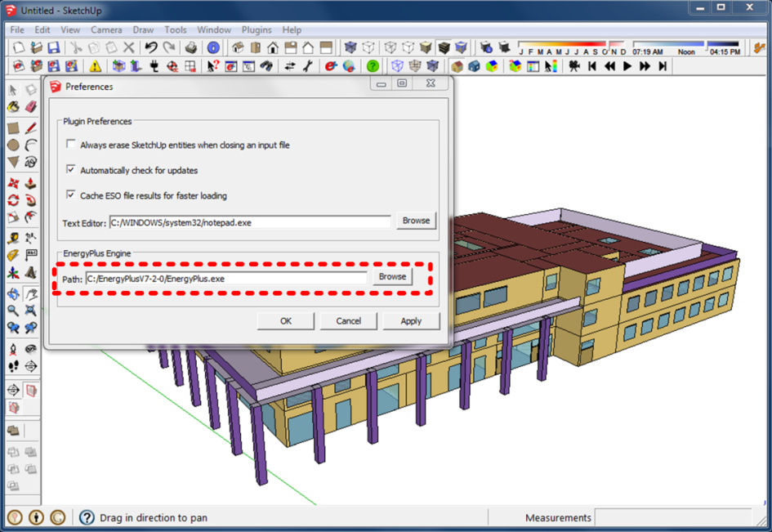This screenshot has height=532, width=772.
Task: Choose the Zoom magnifier tool
Action: click(13, 311)
